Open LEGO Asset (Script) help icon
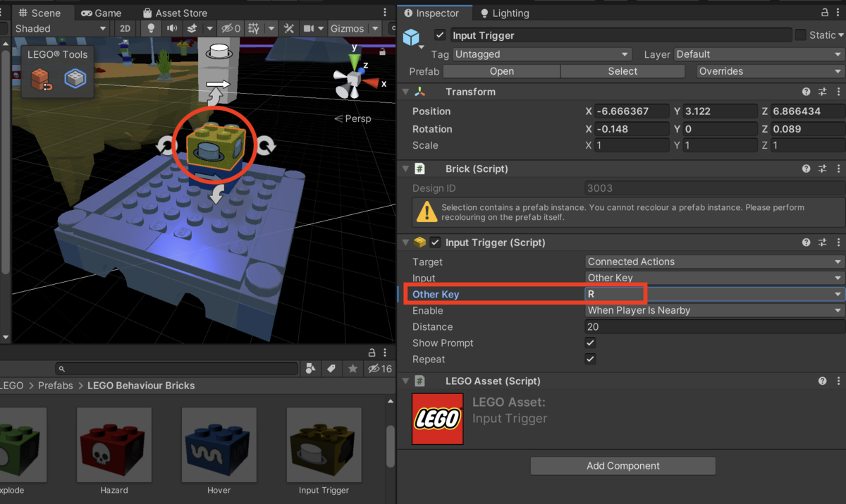 pyautogui.click(x=822, y=381)
